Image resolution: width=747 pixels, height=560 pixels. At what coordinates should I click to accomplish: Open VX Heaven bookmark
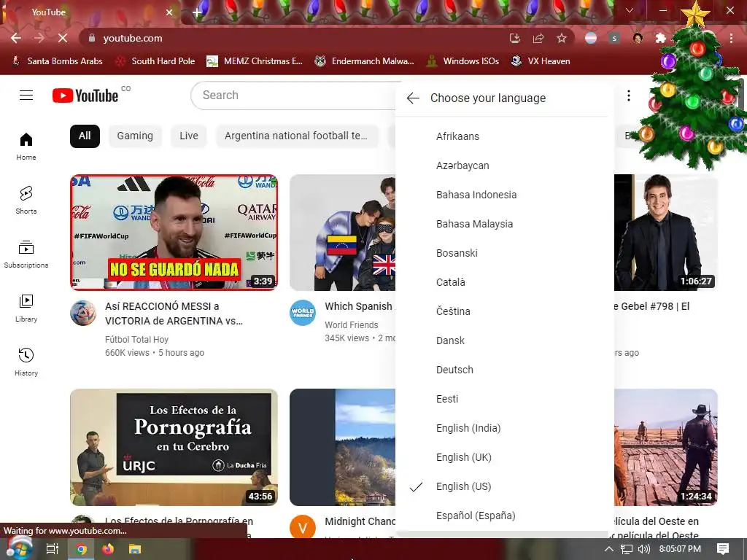tap(541, 61)
